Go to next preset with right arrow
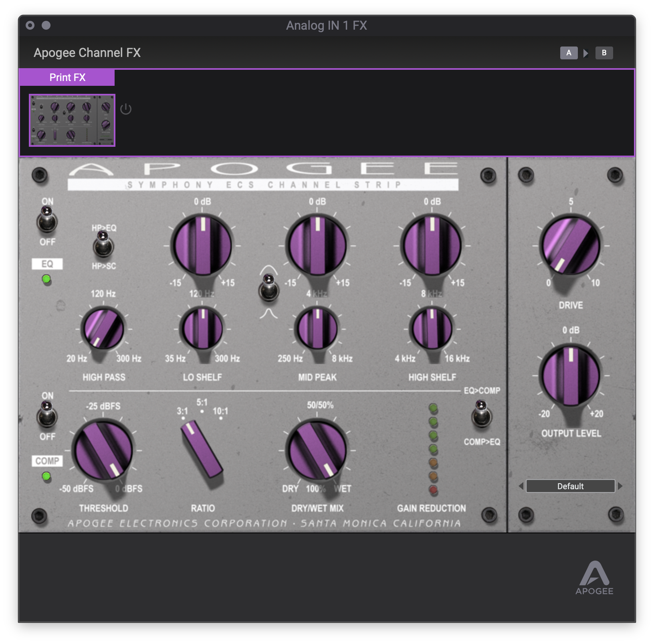This screenshot has height=644, width=654. coord(620,486)
